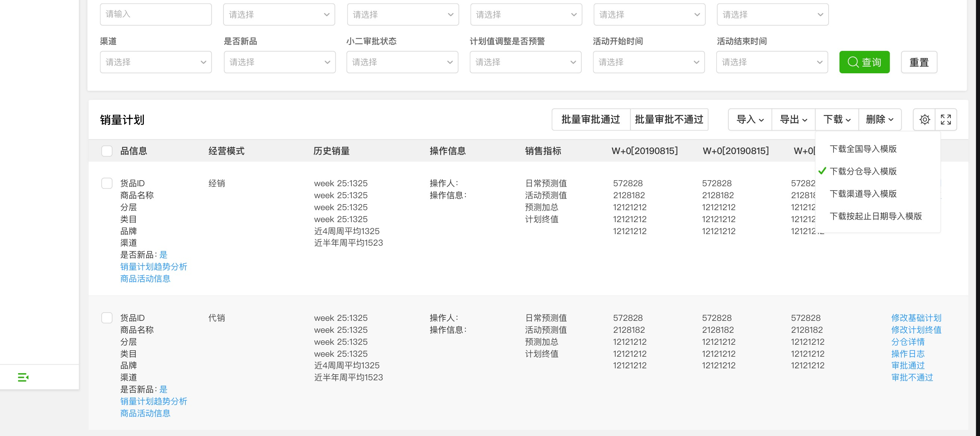This screenshot has width=980, height=436.
Task: Open the 删除 dropdown
Action: tap(880, 119)
